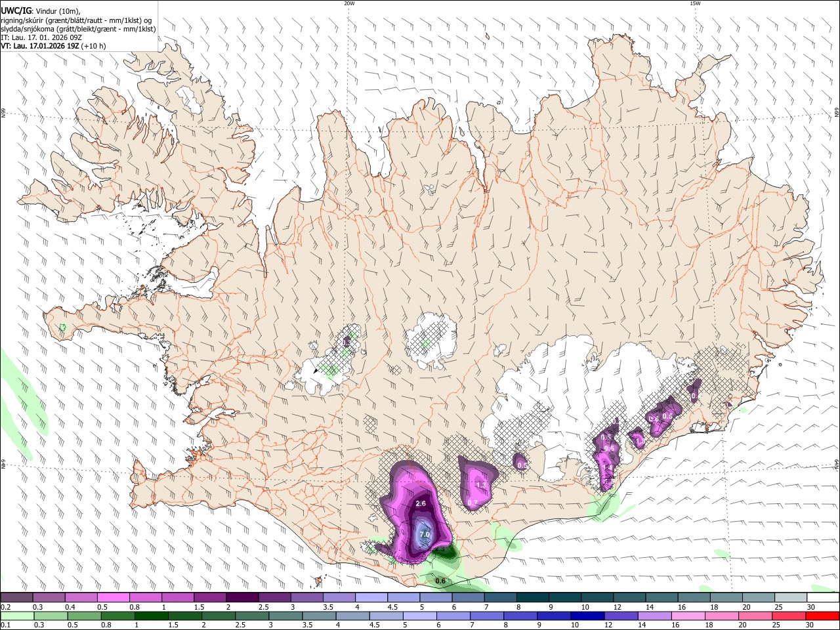The width and height of the screenshot is (840, 630).
Task: Select lavender top-row swatch between 4 and 4.5
Action: [371, 597]
